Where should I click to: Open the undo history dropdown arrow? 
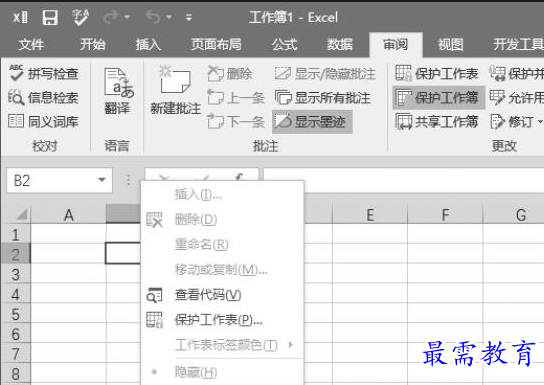pyautogui.click(x=169, y=17)
